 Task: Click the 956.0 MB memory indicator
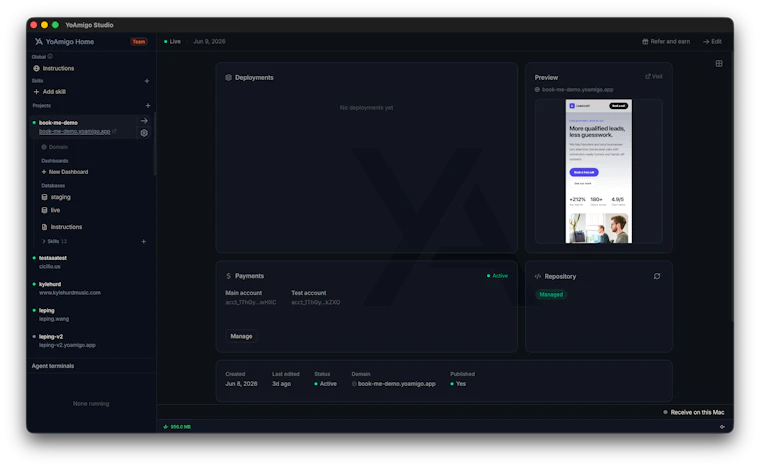(x=177, y=427)
